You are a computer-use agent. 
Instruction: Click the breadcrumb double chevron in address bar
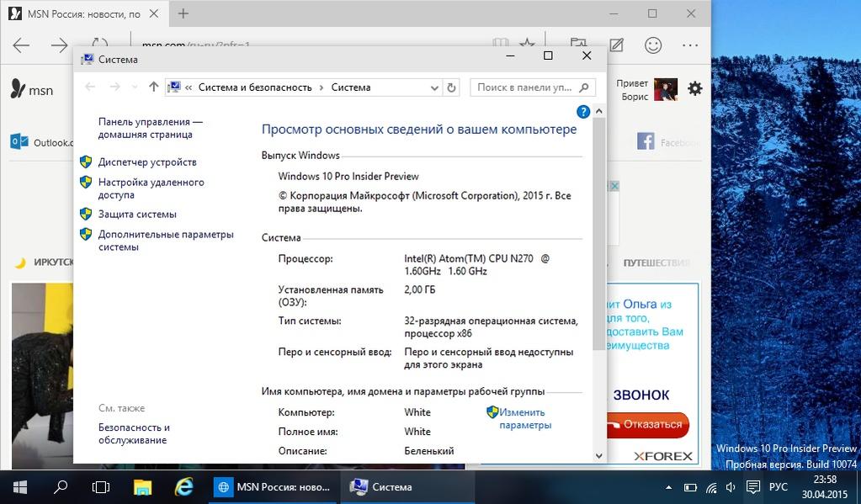point(189,88)
